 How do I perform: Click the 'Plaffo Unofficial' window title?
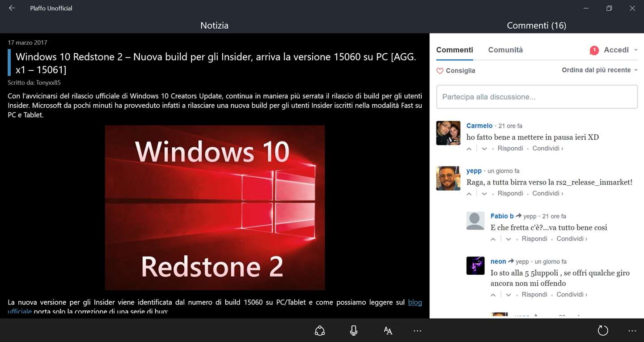click(51, 8)
